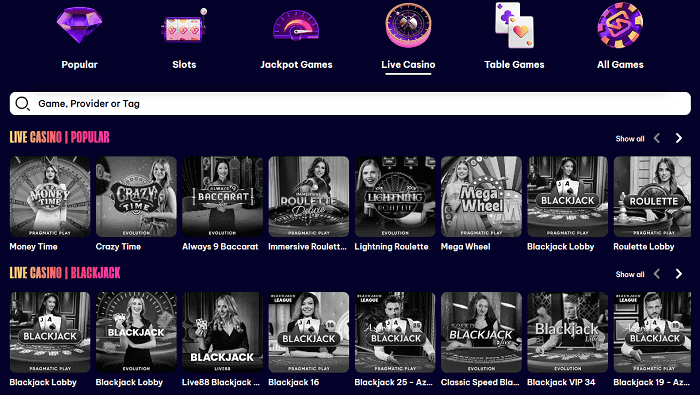
Task: Click the Jackpot Games gauge icon
Action: coord(296,25)
